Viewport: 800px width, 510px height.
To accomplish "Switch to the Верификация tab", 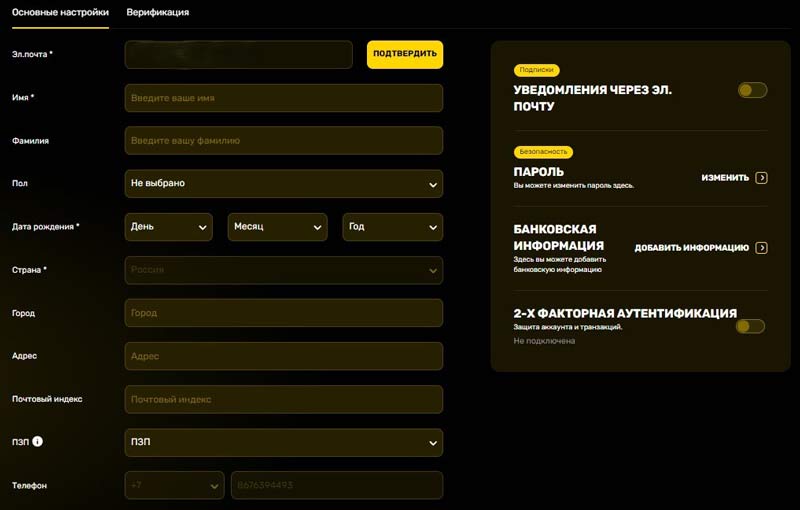I will [157, 12].
